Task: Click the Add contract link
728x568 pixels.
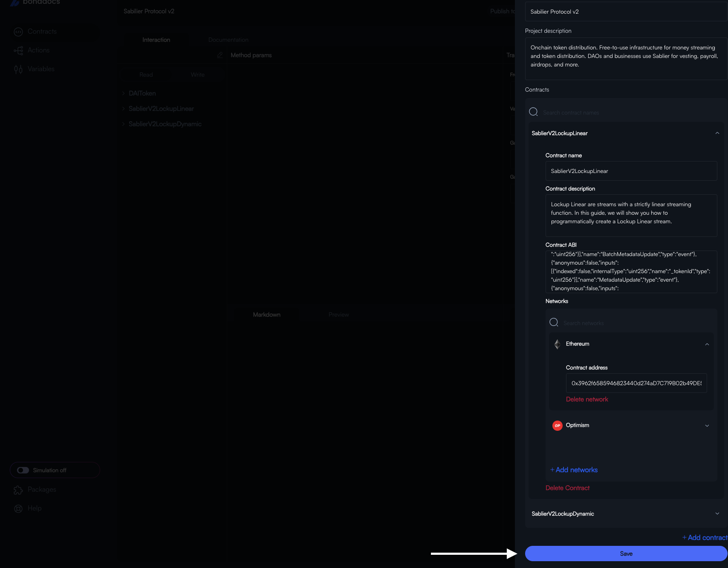Action: [705, 538]
